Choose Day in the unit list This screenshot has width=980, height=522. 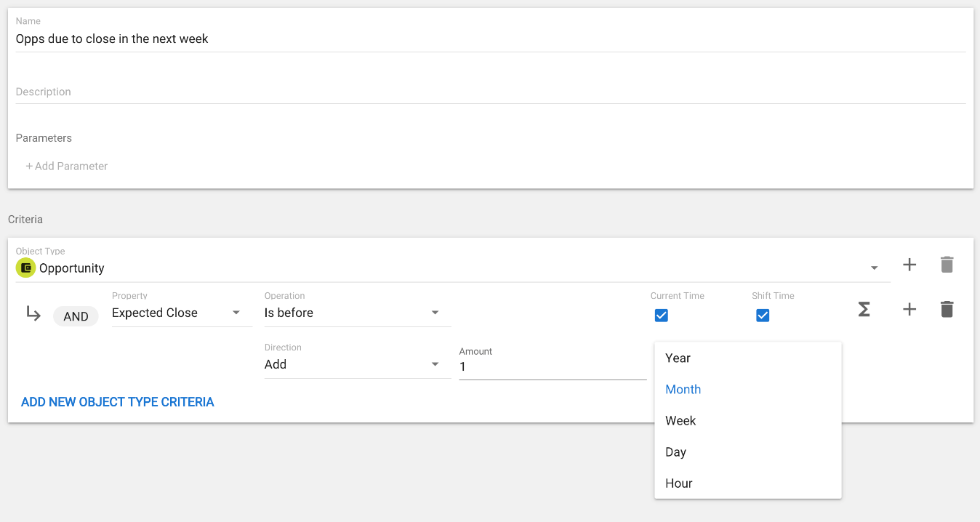[675, 452]
